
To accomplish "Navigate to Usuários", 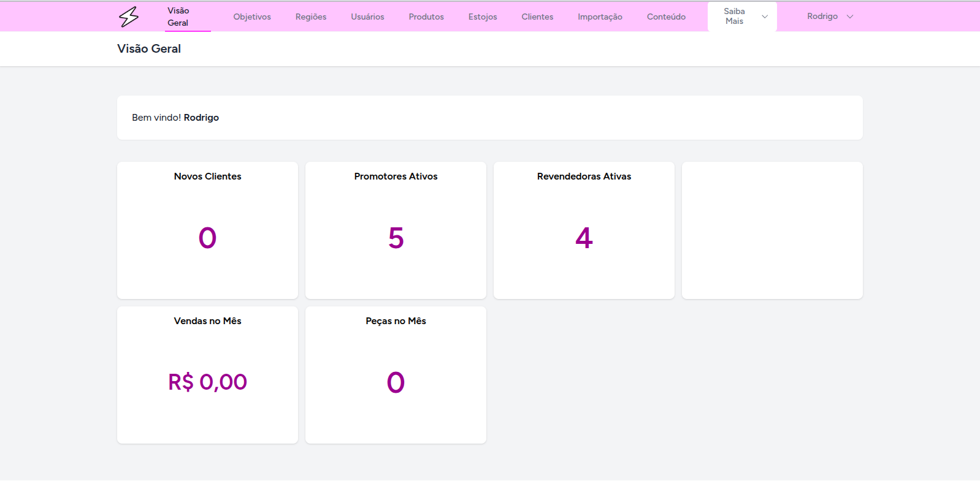I will pyautogui.click(x=368, y=17).
